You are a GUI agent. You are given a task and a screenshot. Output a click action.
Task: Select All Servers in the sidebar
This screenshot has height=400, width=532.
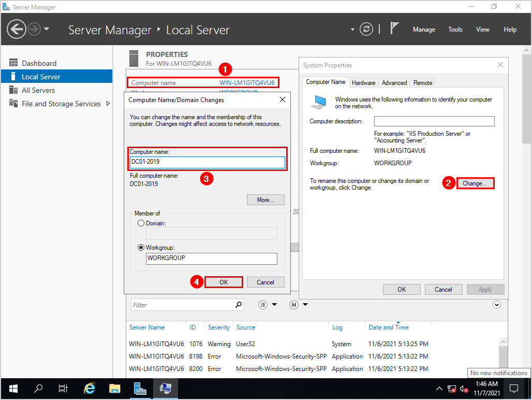tap(56, 90)
